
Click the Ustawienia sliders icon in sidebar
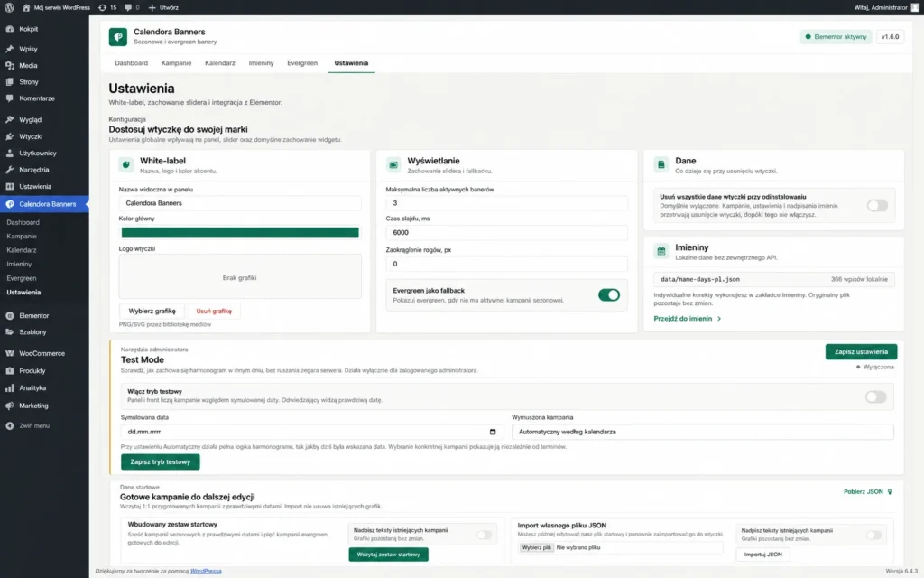[10, 186]
